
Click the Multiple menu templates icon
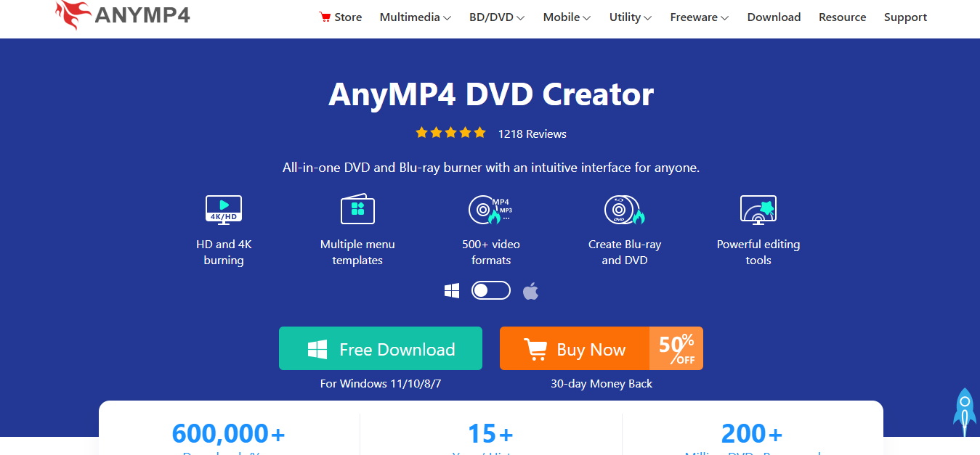click(357, 209)
